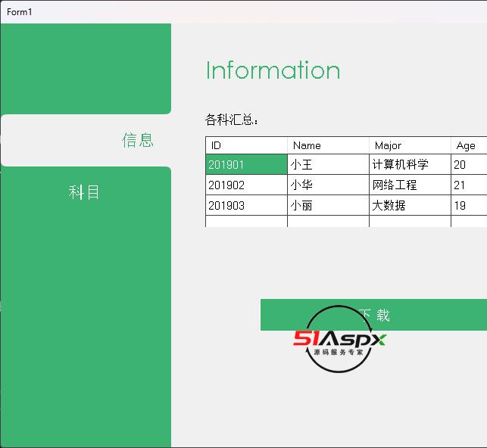The width and height of the screenshot is (487, 448).
Task: Click the 51Aspx logo watermark
Action: (x=339, y=340)
